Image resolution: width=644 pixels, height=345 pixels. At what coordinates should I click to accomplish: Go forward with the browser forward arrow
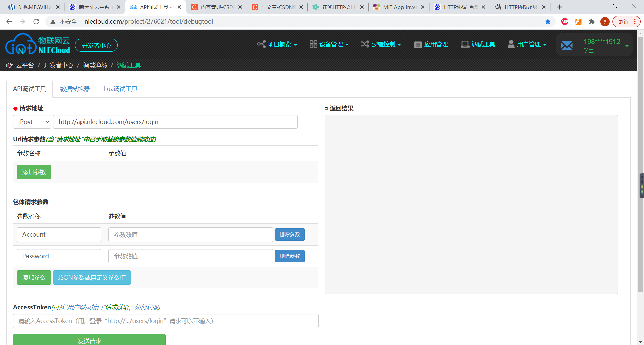point(23,22)
